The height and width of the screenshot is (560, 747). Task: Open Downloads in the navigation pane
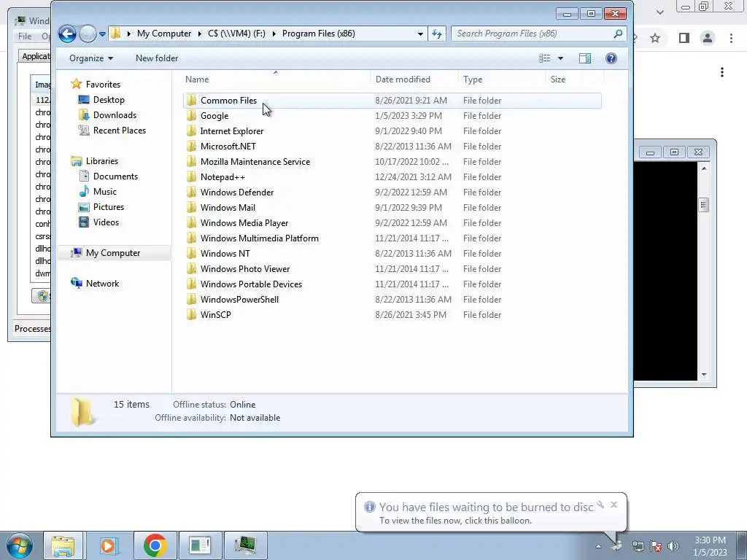(115, 114)
